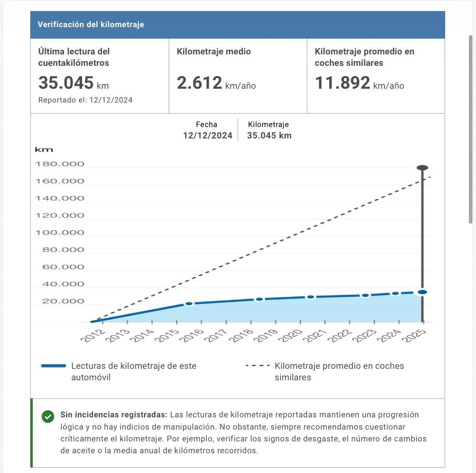Toggle the 'Kilometraje promedio en coches similares' legend
Viewport: 476px width, 473px height.
pyautogui.click(x=339, y=371)
